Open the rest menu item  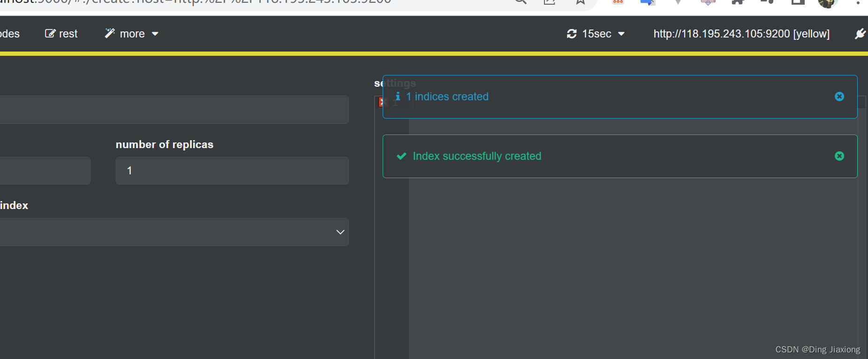[x=61, y=34]
